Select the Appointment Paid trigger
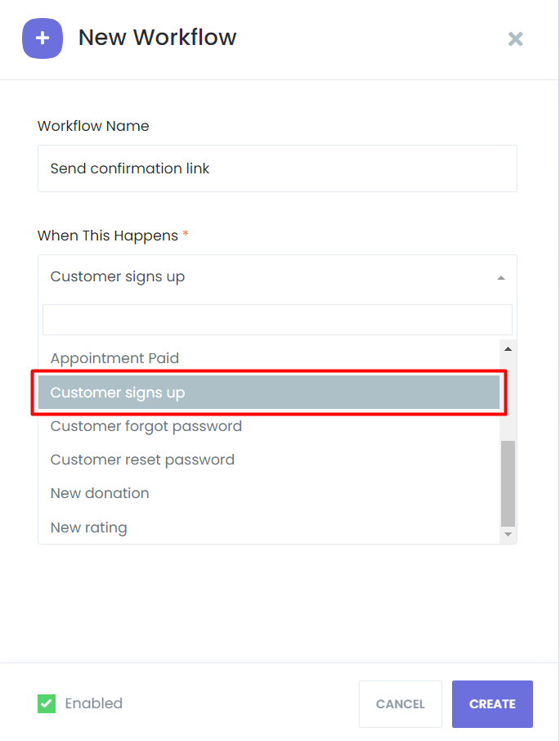This screenshot has width=560, height=741. coord(114,358)
